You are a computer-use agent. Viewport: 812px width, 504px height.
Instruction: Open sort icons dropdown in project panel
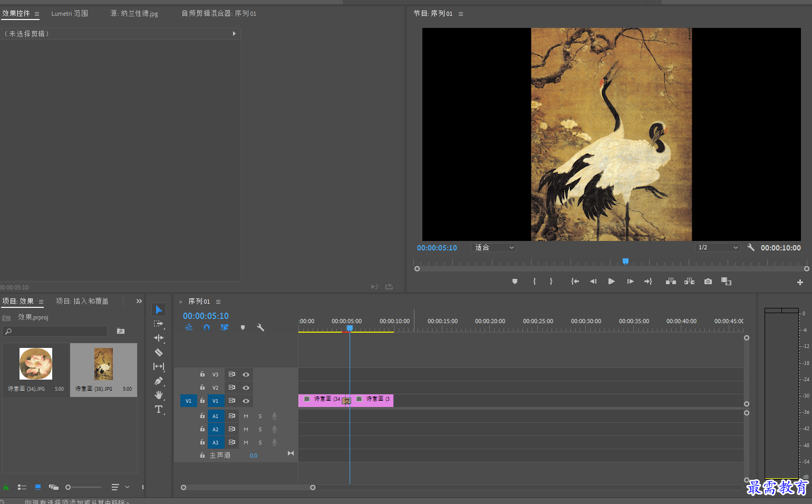pyautogui.click(x=120, y=487)
